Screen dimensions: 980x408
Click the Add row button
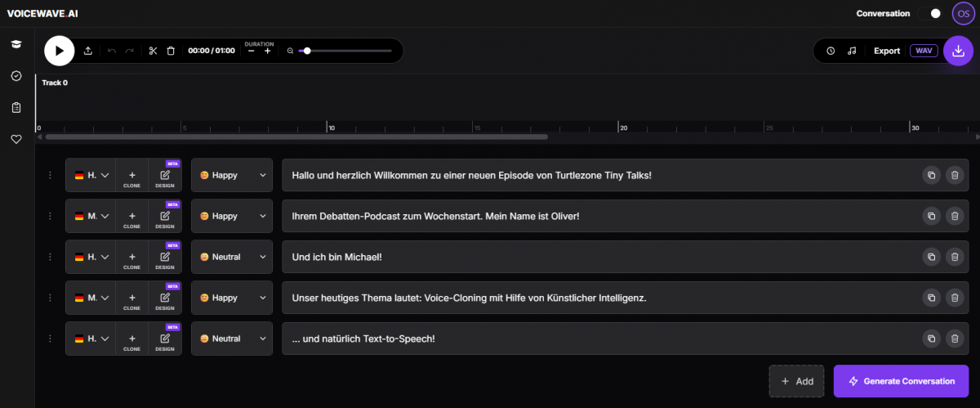(796, 381)
